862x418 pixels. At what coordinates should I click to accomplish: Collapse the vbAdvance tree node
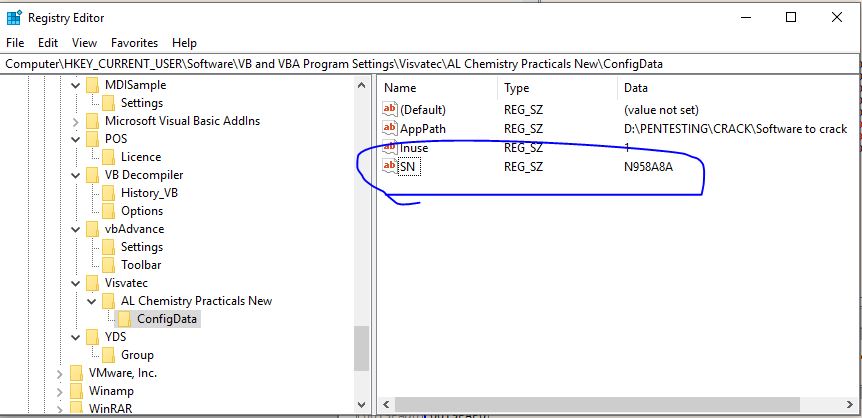click(x=75, y=229)
